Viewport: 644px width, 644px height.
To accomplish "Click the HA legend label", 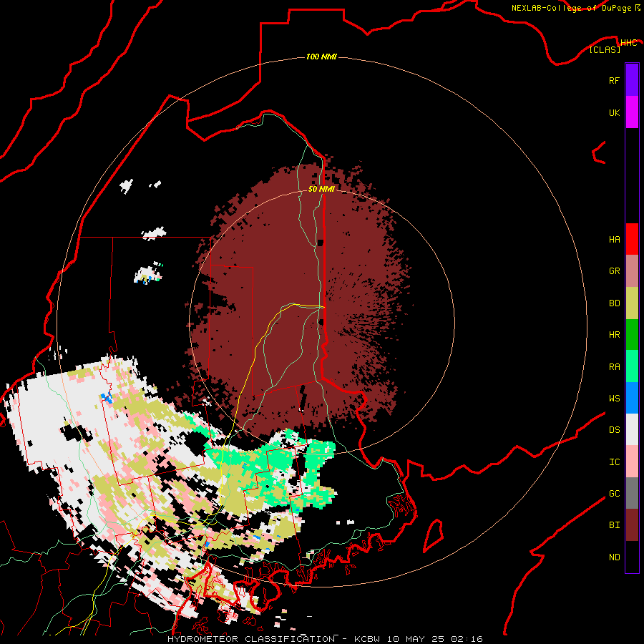I will (614, 240).
